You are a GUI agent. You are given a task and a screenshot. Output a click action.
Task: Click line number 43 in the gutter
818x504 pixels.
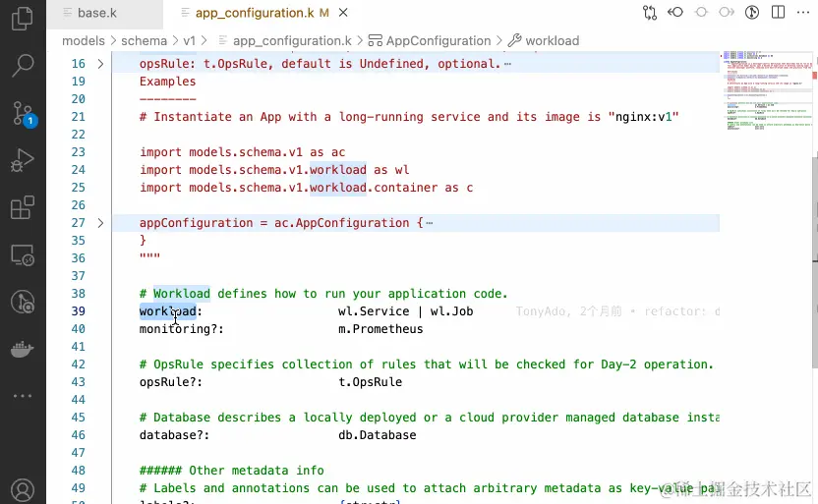[x=79, y=382]
